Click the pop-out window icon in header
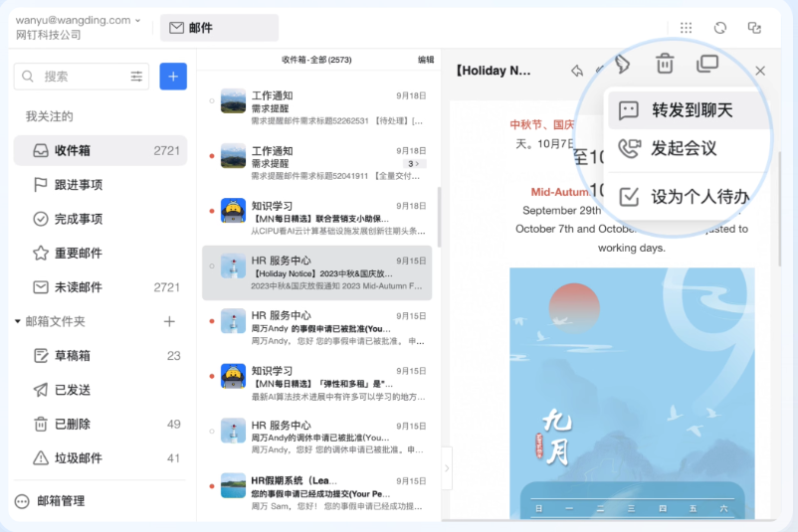This screenshot has width=798, height=532. (754, 28)
